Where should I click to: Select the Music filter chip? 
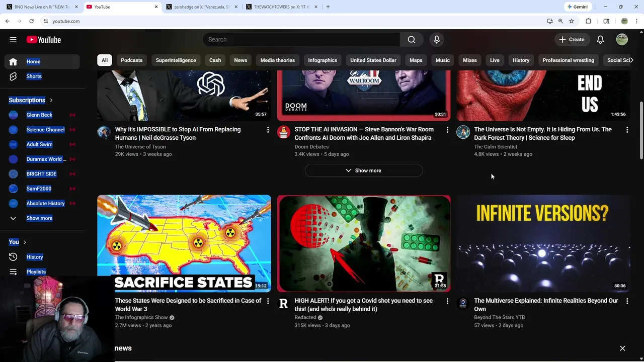[443, 60]
